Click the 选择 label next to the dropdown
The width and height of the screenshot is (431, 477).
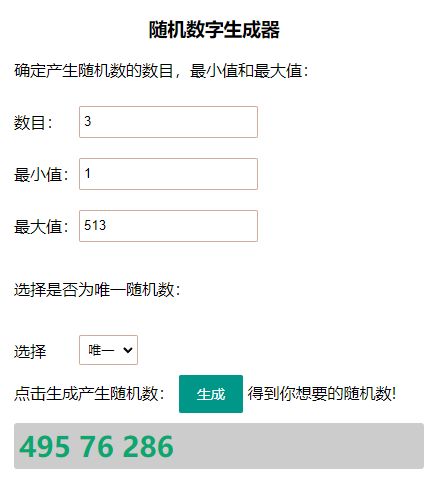point(30,351)
